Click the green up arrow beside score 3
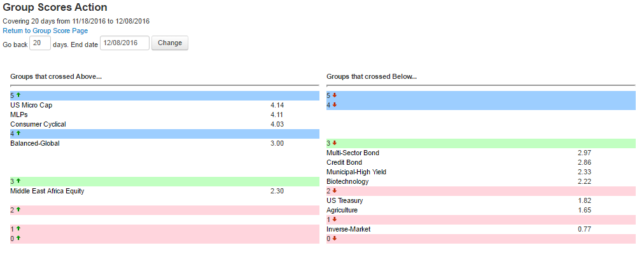Viewport: 644px width, 257px height. click(x=18, y=181)
